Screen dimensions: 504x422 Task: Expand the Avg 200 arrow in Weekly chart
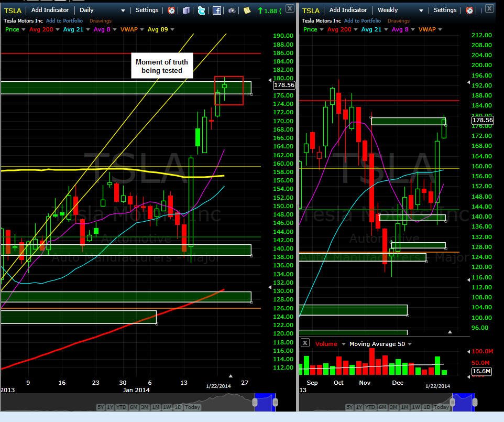[356, 29]
